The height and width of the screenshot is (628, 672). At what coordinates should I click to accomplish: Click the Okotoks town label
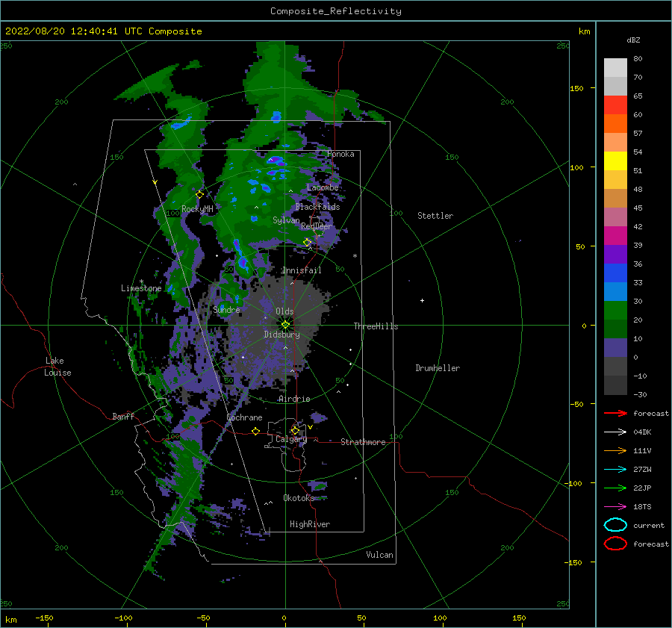[299, 497]
